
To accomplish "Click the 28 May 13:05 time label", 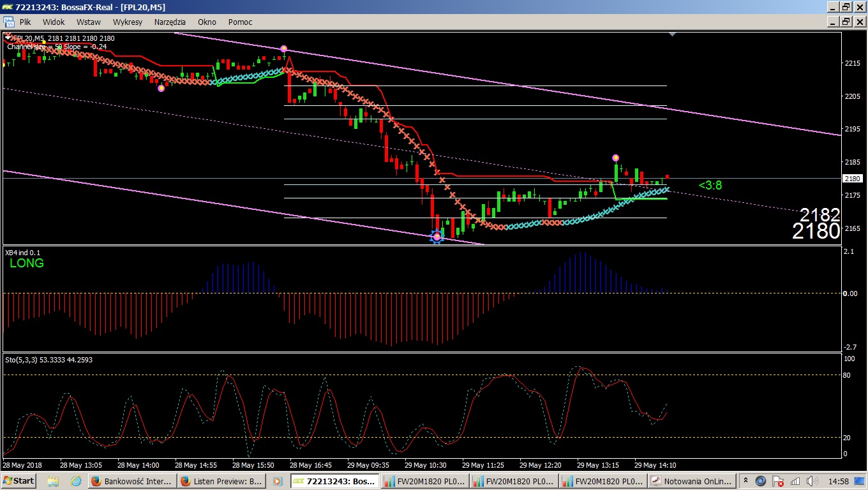I will tap(81, 465).
